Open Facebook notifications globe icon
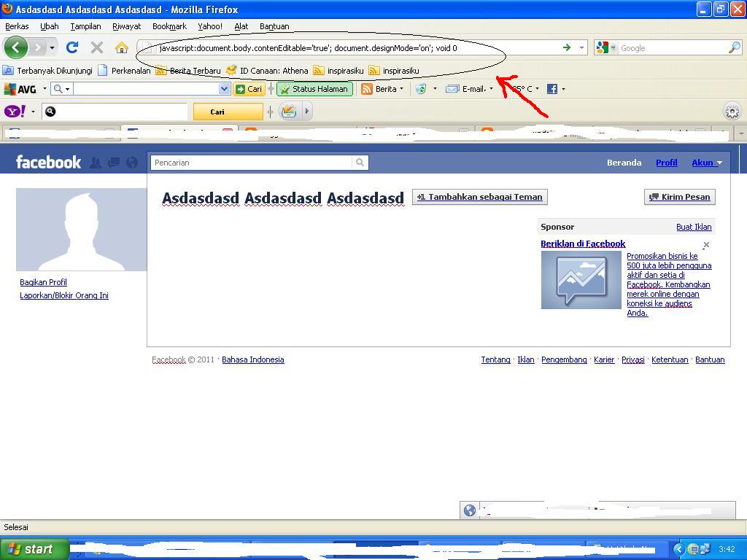Image resolution: width=747 pixels, height=560 pixels. 132,163
